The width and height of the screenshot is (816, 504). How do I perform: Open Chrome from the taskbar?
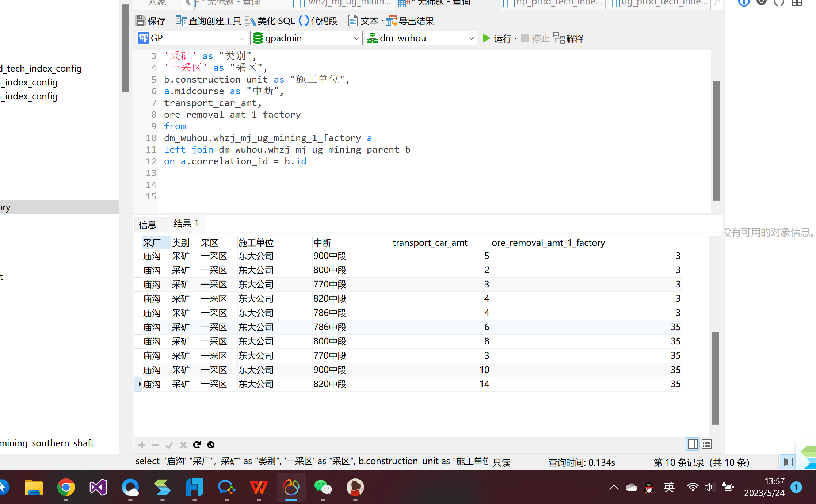66,487
